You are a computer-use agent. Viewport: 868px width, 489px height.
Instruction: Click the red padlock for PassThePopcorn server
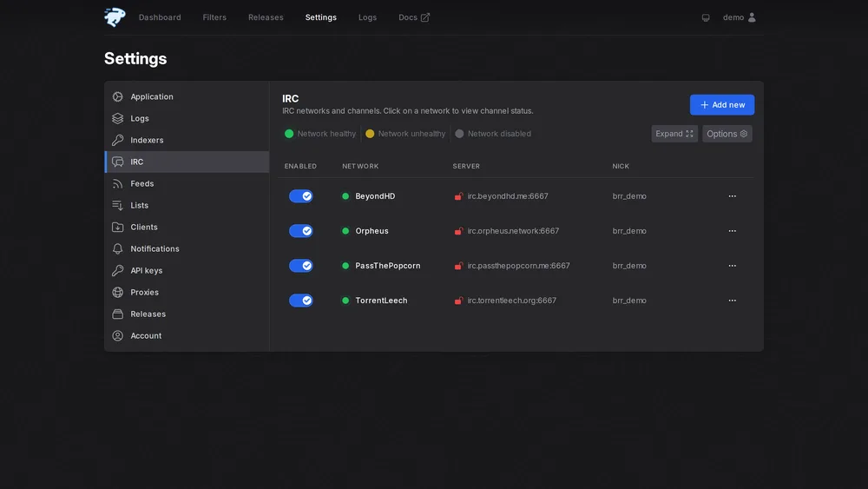coord(458,266)
